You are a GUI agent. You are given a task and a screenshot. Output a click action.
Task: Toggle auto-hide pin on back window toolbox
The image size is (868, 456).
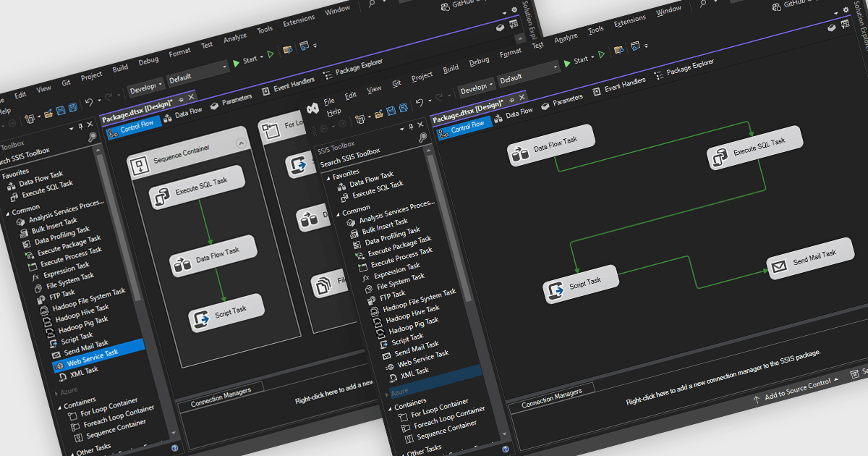(81, 127)
